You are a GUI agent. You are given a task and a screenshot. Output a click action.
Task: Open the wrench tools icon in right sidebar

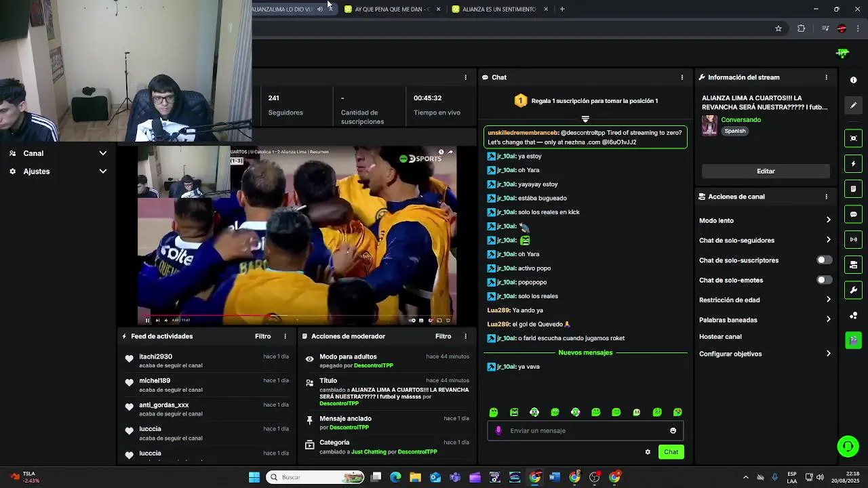click(853, 290)
